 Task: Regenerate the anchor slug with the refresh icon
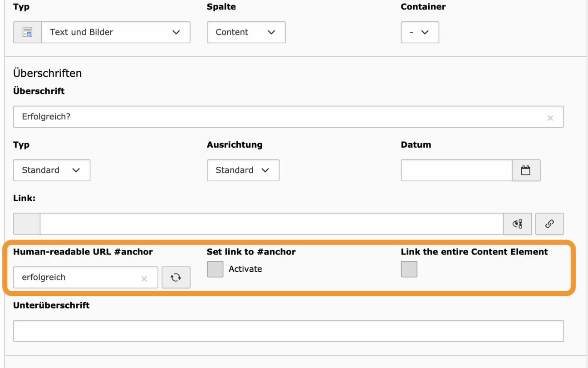click(176, 278)
